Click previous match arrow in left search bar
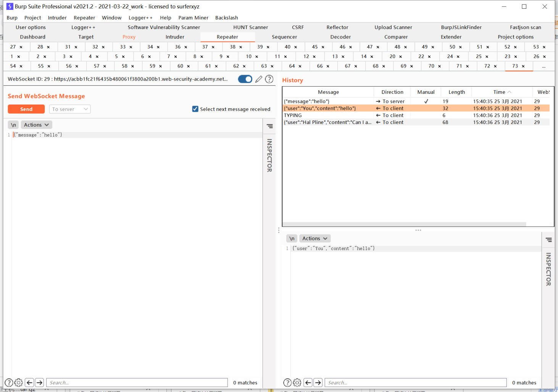558x392 pixels. click(29, 382)
